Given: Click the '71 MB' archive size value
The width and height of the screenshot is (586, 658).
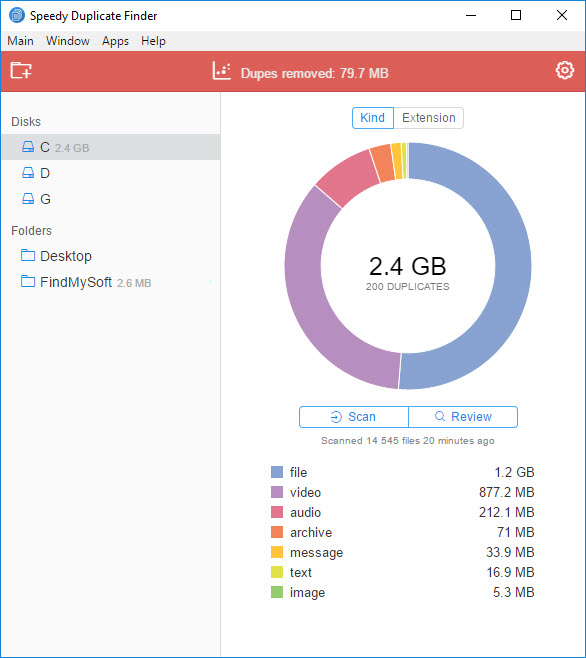Looking at the screenshot, I should tap(516, 533).
